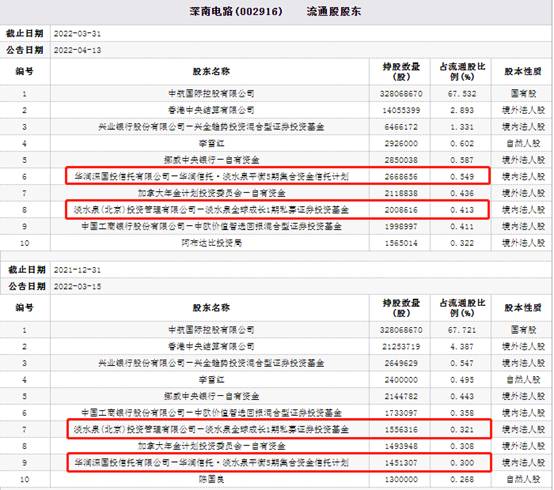Open 中航国际控股有限公司 in first table

(x=211, y=94)
